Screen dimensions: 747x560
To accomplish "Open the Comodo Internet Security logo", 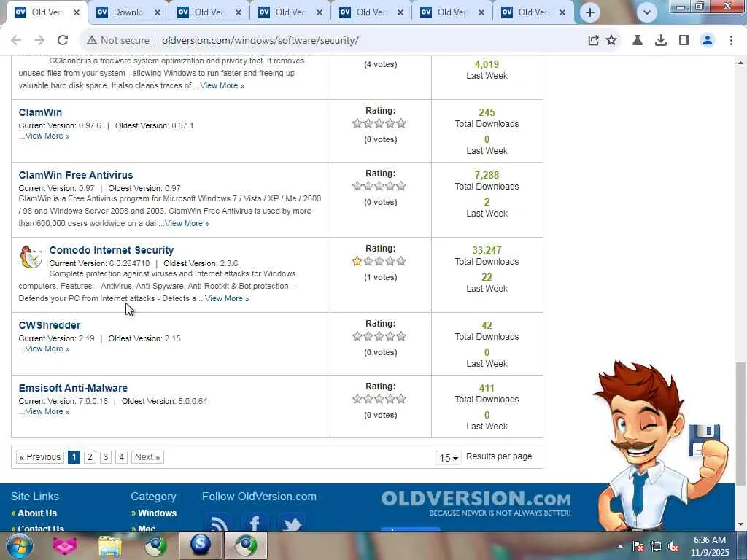I will point(31,257).
